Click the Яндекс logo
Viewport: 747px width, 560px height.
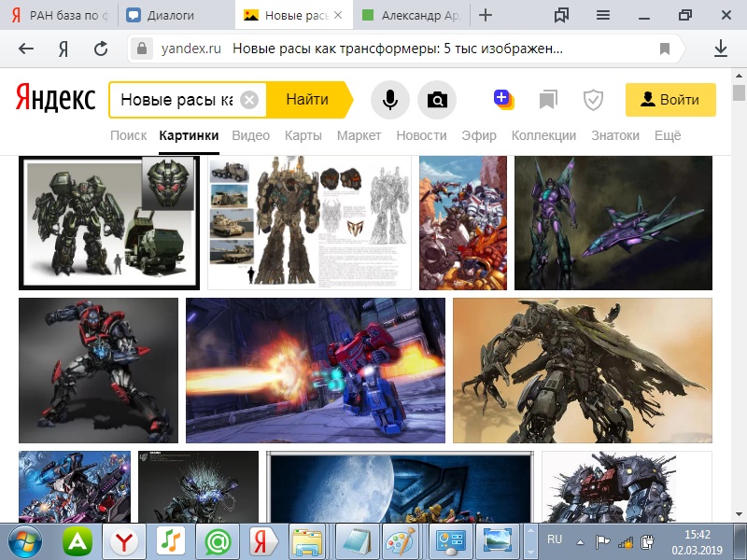[x=56, y=99]
